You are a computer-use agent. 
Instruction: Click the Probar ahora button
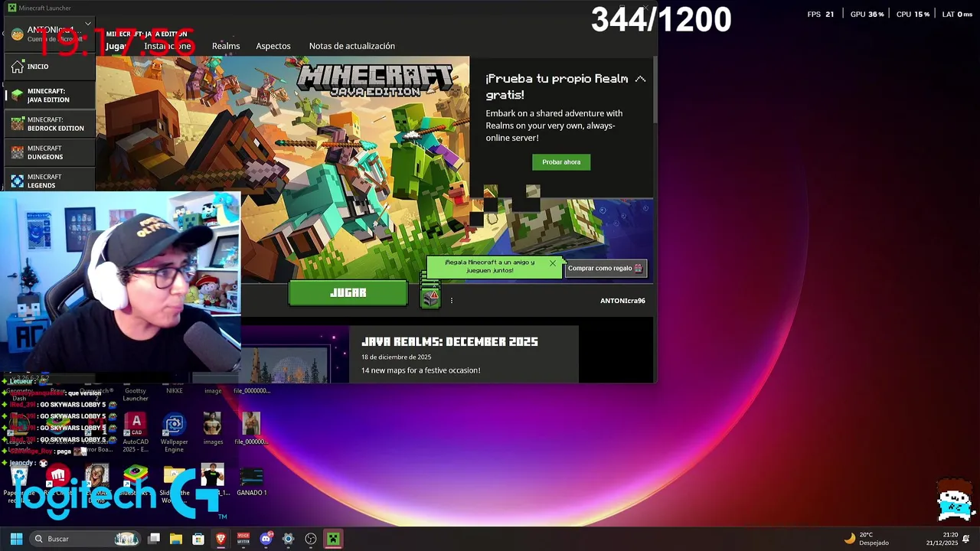point(561,162)
